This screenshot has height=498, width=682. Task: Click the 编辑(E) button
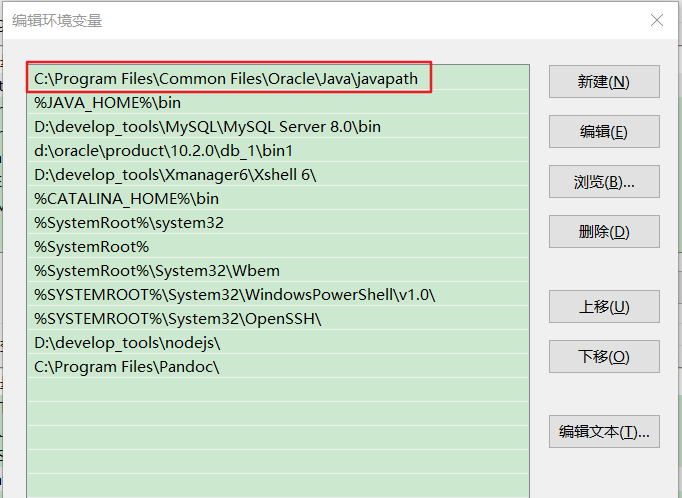click(x=603, y=132)
